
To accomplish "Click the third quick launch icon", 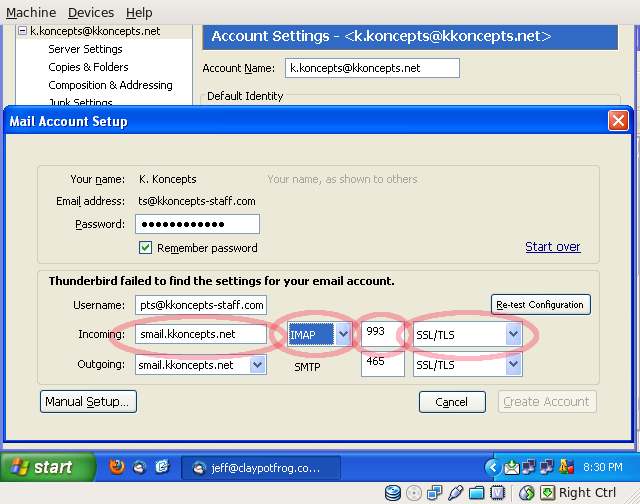I will pyautogui.click(x=162, y=466).
